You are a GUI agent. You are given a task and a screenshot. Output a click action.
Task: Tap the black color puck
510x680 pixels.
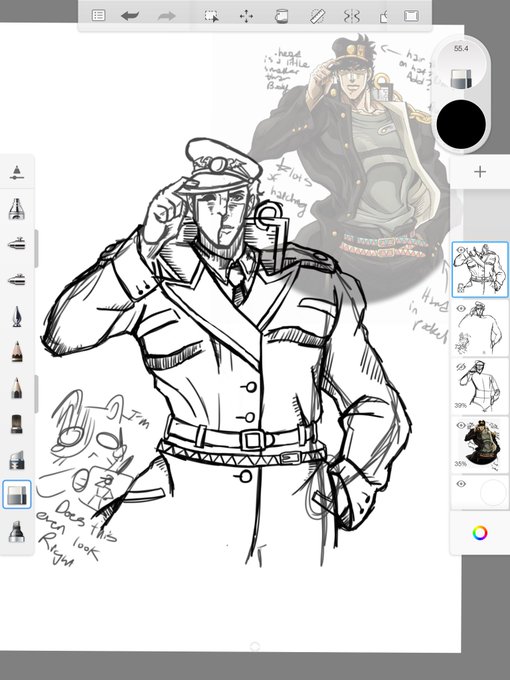[461, 124]
